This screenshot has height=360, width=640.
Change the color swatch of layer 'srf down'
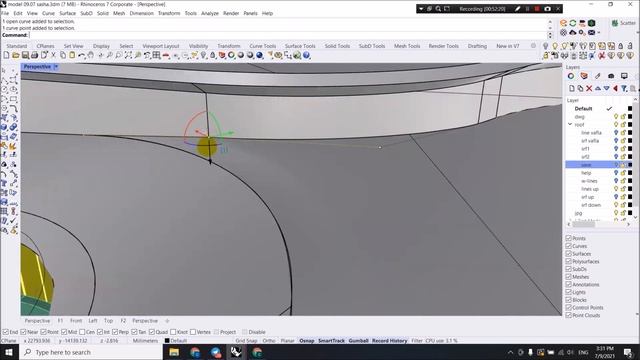[x=630, y=205]
